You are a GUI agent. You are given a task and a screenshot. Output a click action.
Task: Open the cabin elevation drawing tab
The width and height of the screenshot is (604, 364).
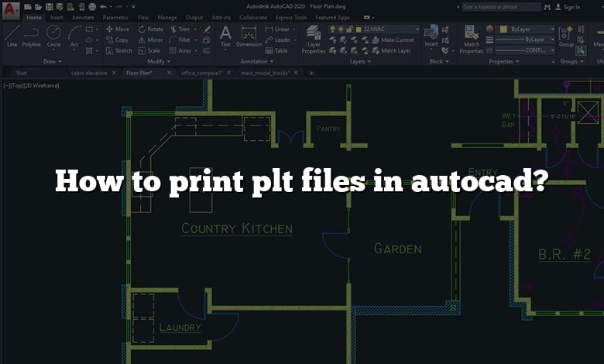89,73
